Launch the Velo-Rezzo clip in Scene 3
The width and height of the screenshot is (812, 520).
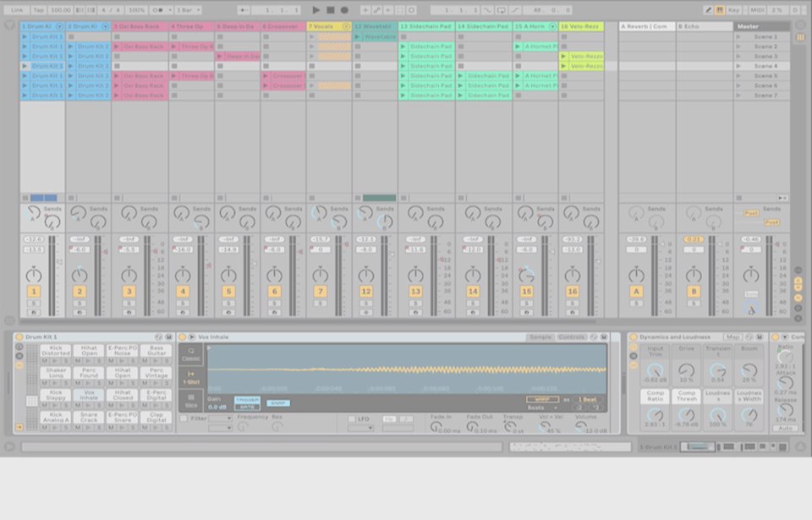coord(582,56)
